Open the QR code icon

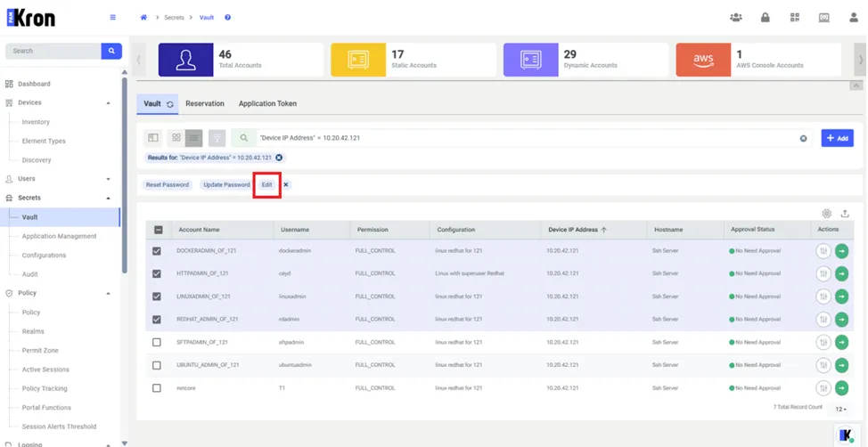[795, 17]
